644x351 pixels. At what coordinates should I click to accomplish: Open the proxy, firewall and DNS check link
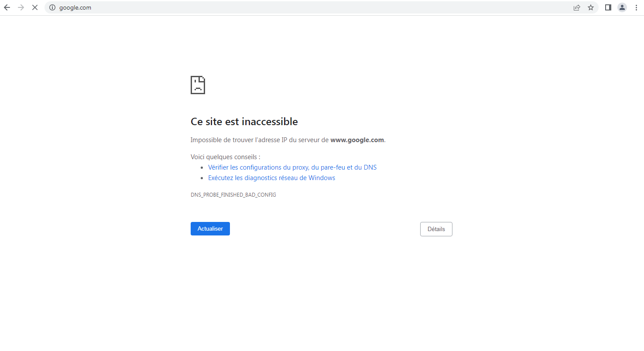tap(292, 167)
